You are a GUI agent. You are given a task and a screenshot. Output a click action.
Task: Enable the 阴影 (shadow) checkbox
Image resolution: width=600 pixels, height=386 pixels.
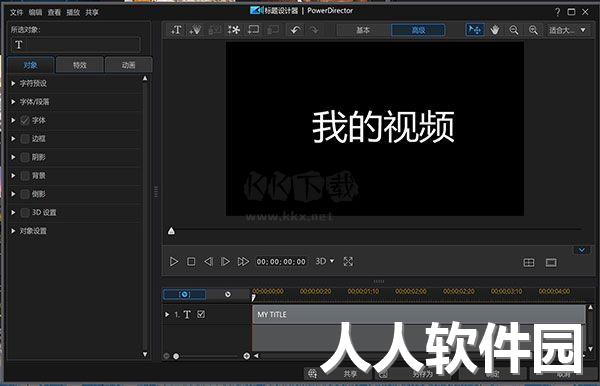pos(25,157)
